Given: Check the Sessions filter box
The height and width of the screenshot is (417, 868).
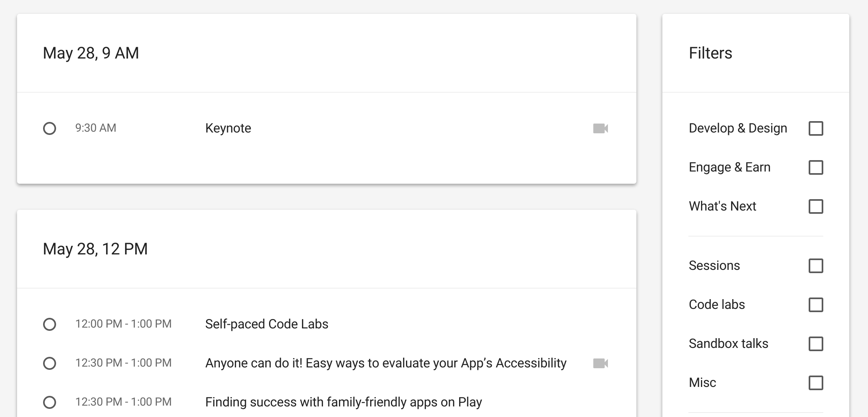Looking at the screenshot, I should point(816,266).
